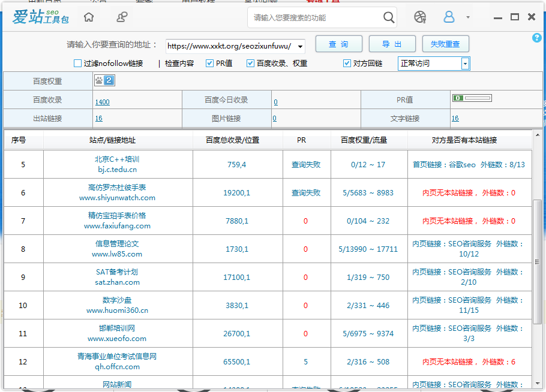Viewport: 546px width, 392px height.
Task: Open the www.faxiufang.com site link
Action: coord(118,226)
